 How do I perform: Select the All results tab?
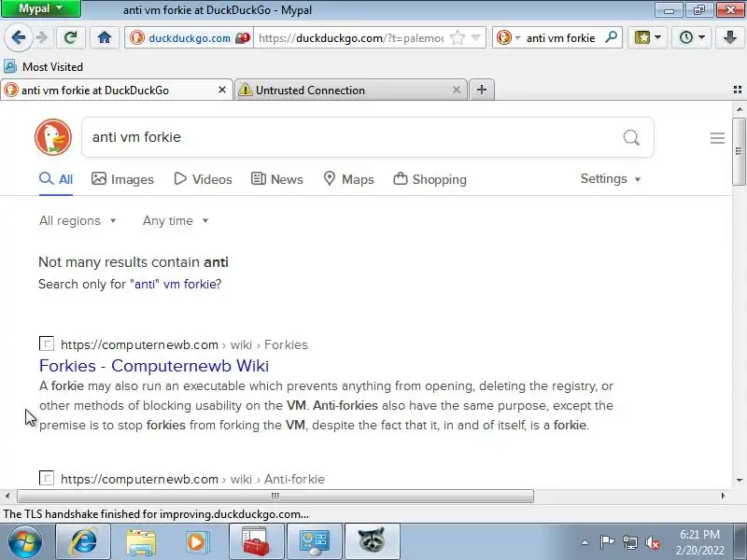click(x=56, y=179)
